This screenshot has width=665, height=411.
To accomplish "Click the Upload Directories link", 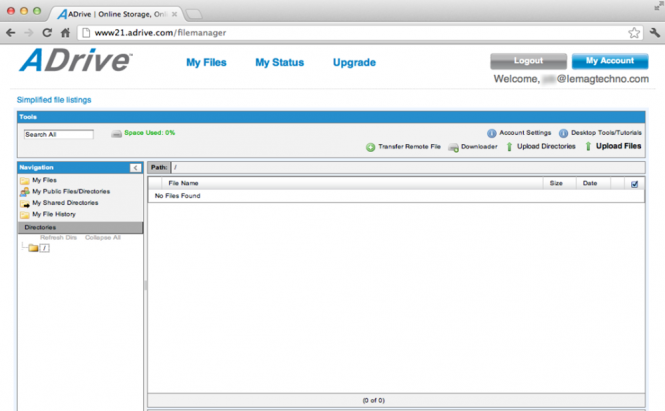I will tap(546, 146).
